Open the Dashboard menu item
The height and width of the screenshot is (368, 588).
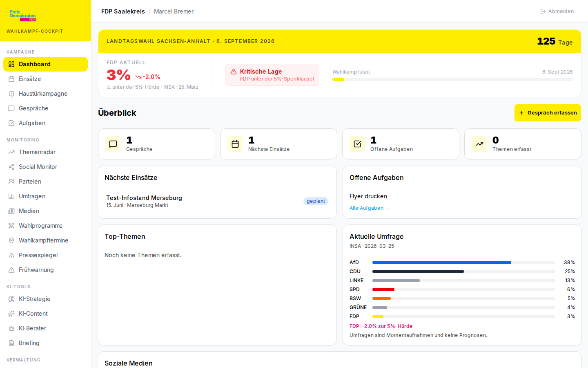[x=45, y=64]
